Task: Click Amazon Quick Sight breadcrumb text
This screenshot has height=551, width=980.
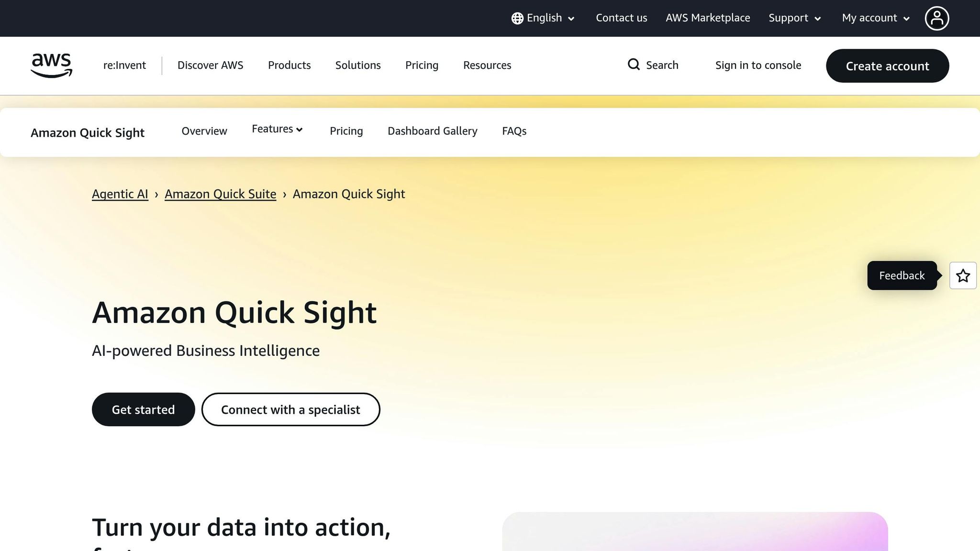Action: point(349,194)
